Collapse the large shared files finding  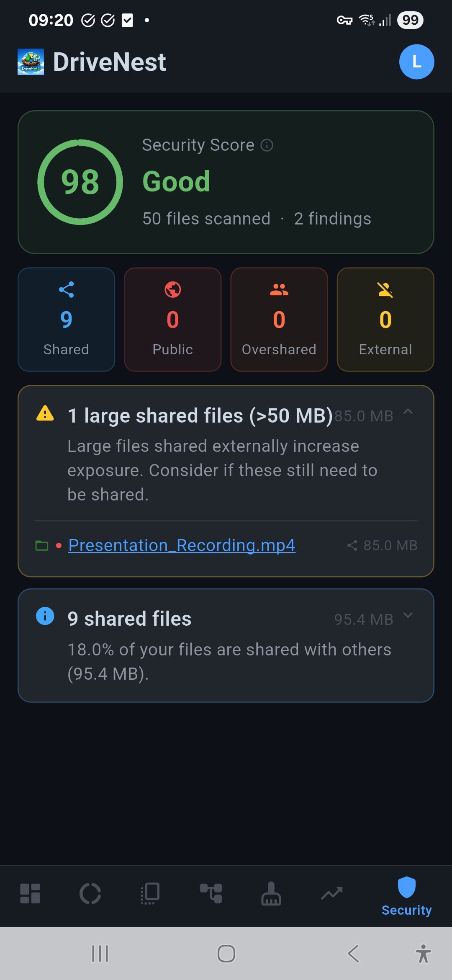(408, 412)
